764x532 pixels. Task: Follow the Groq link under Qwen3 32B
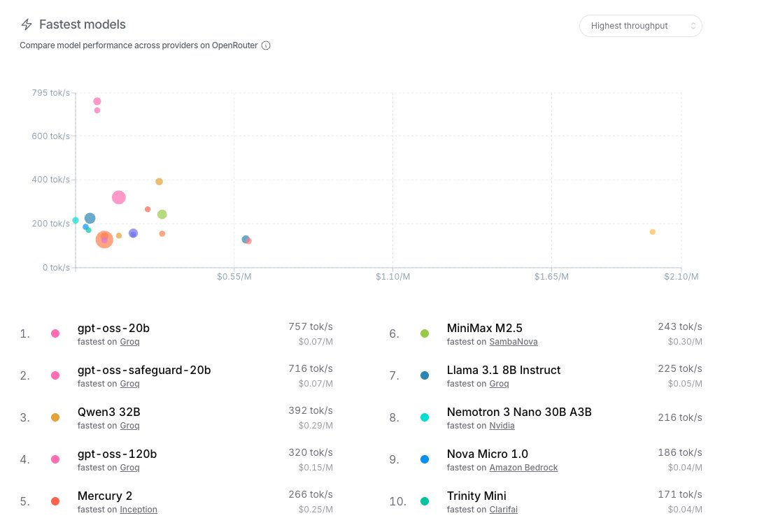point(129,426)
